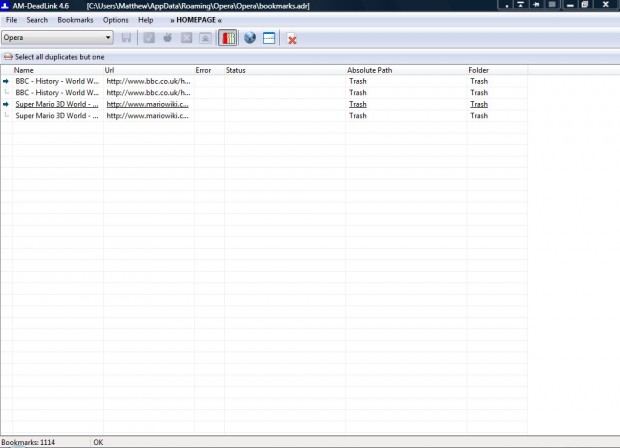
Task: Click underlined Trash in Absolute Path column
Action: (x=358, y=104)
